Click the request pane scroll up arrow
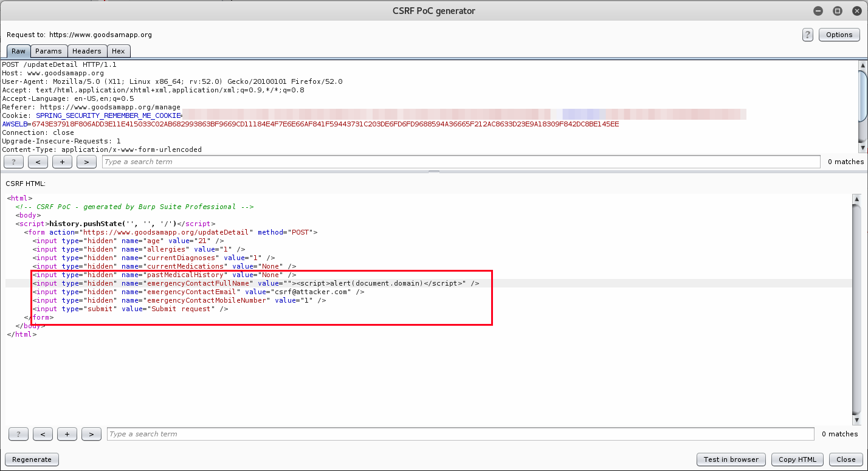This screenshot has height=471, width=868. coord(863,65)
